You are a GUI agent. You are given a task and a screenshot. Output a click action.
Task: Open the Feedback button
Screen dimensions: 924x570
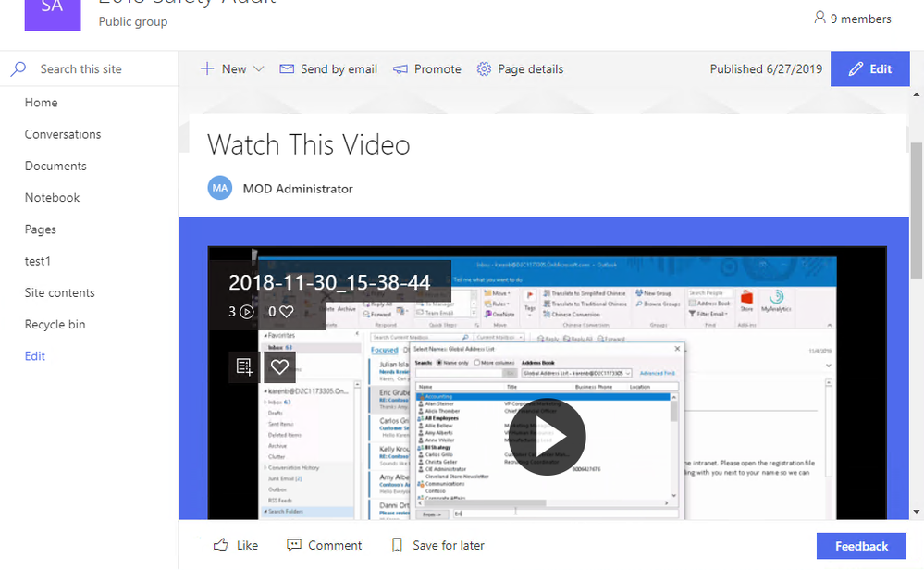coord(861,547)
